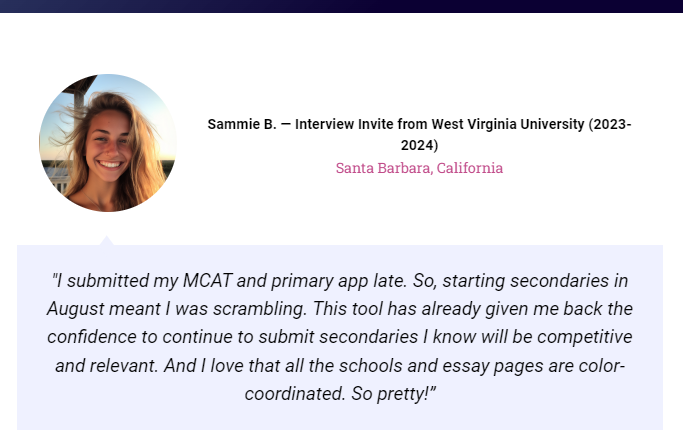This screenshot has height=448, width=683.
Task: Click the "2024)" year text under heading
Action: [x=419, y=145]
